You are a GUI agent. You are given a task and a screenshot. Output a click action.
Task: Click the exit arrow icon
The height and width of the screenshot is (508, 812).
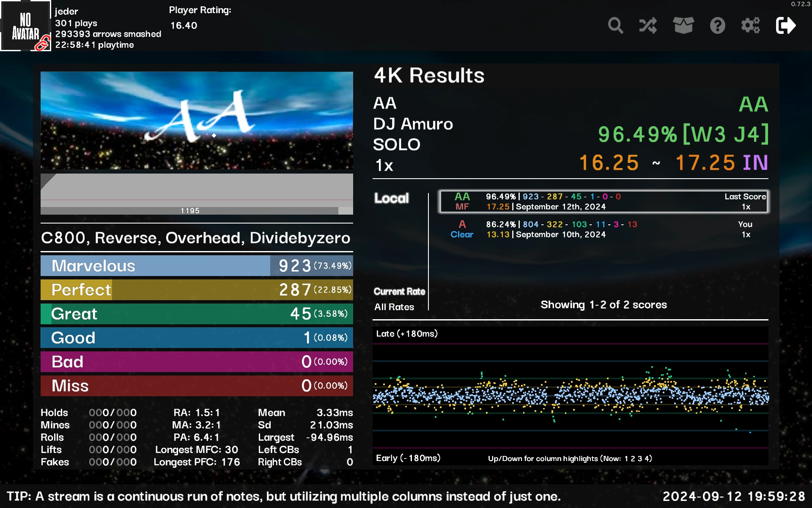785,26
